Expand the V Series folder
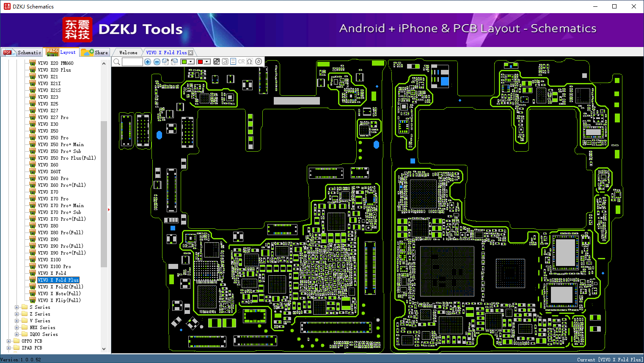The image size is (644, 363). tap(17, 321)
